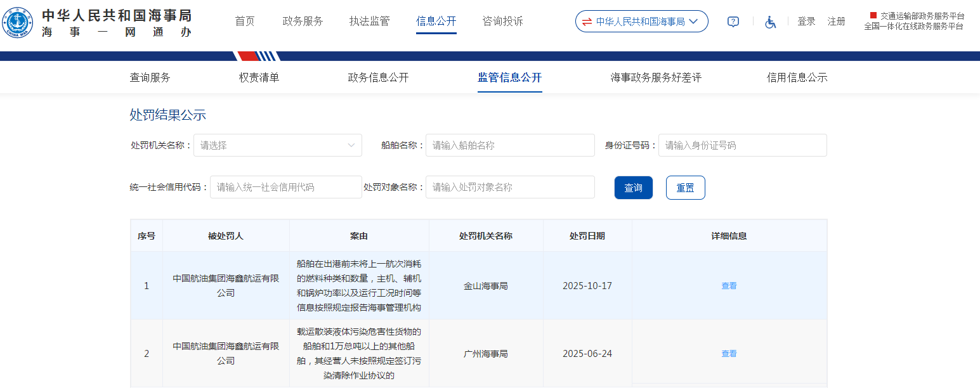Click the China MSA logo emblem

18,23
